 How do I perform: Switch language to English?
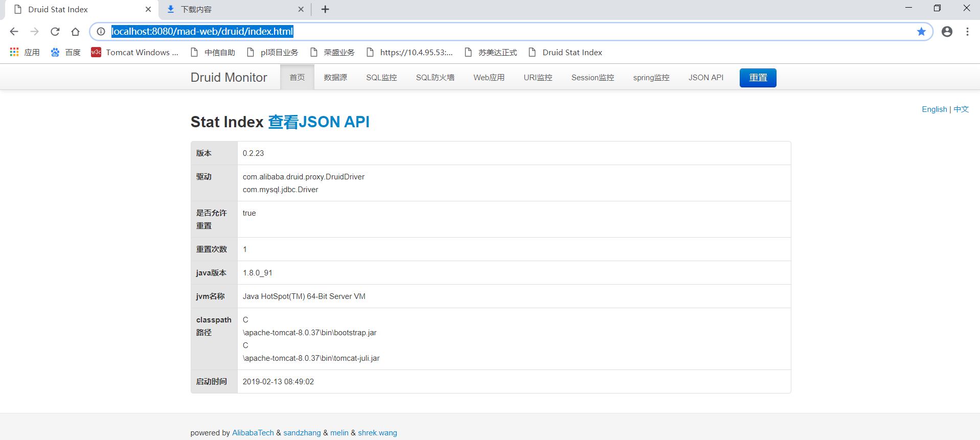(x=934, y=109)
